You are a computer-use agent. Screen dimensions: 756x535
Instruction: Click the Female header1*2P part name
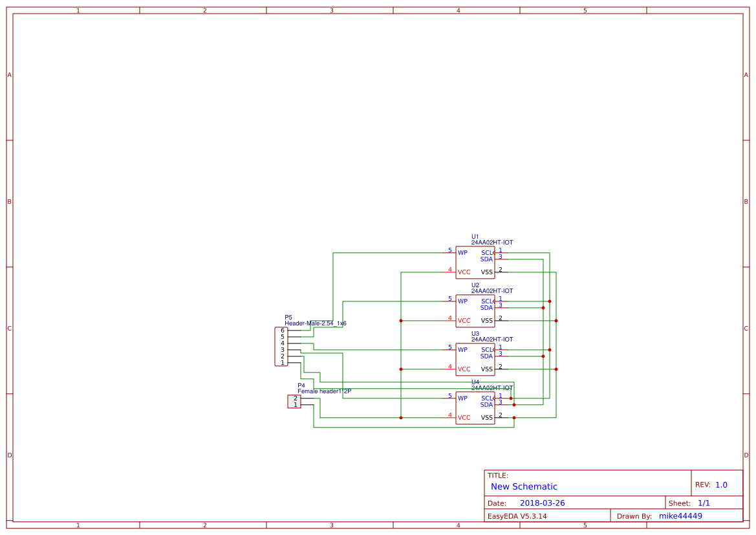click(324, 391)
